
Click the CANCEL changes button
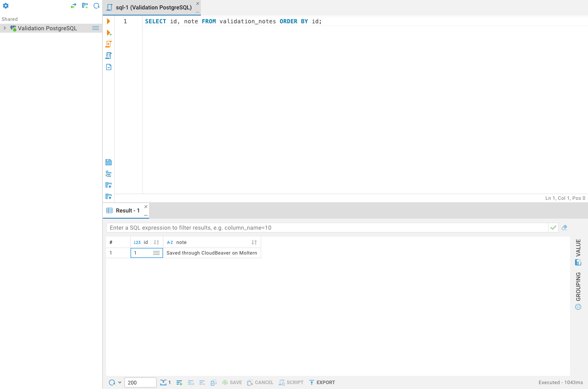tap(260, 382)
